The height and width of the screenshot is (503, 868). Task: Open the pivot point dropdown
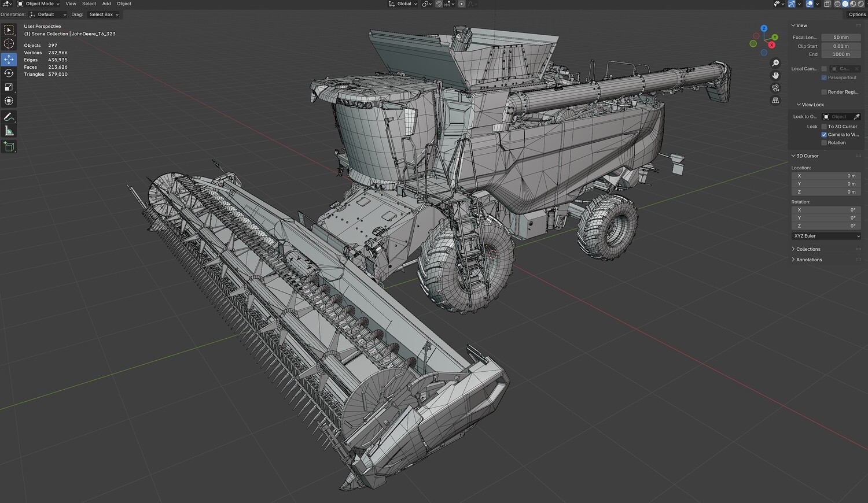pos(427,4)
